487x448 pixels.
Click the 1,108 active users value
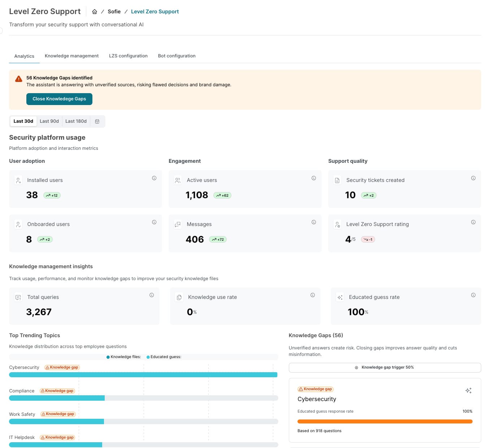197,195
